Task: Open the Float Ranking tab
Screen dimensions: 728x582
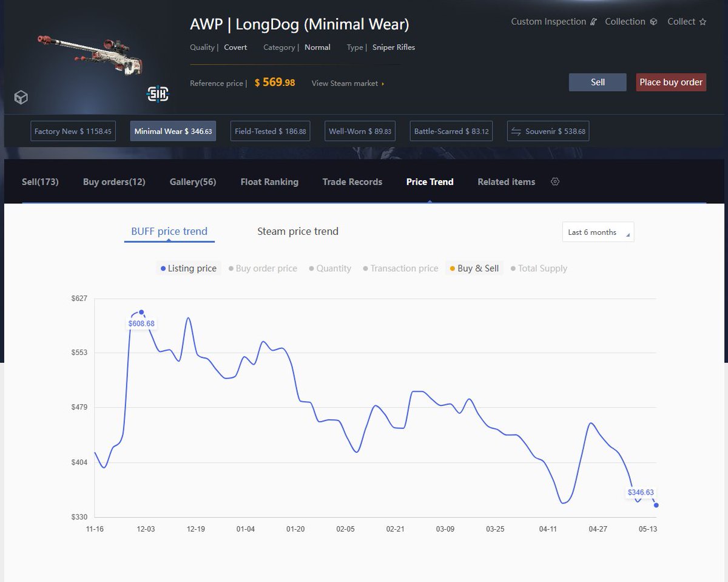Action: click(269, 181)
